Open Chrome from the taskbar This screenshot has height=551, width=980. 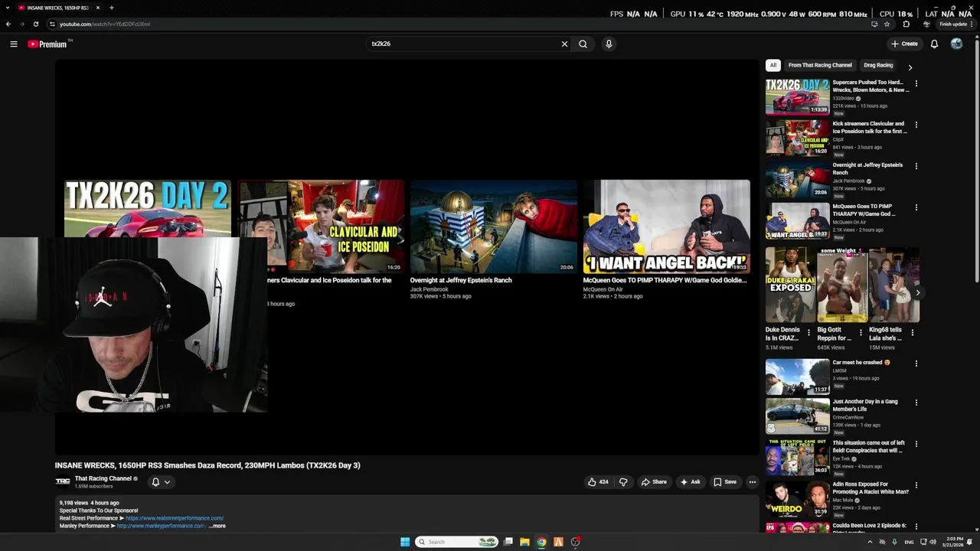(x=541, y=542)
